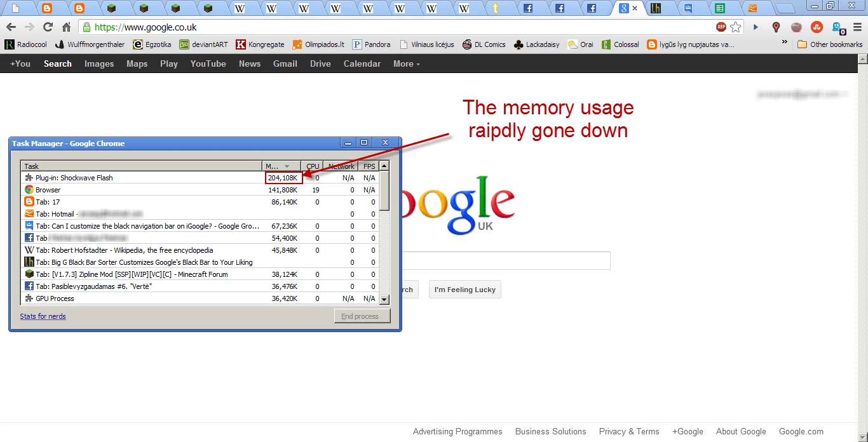The width and height of the screenshot is (868, 442).
Task: Expand the More menu in Google bar
Action: tap(407, 64)
